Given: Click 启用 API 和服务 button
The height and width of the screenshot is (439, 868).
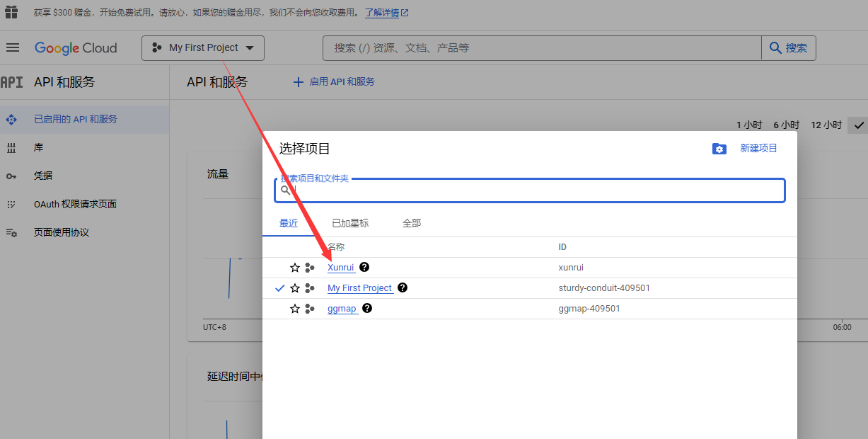Looking at the screenshot, I should click(x=334, y=82).
